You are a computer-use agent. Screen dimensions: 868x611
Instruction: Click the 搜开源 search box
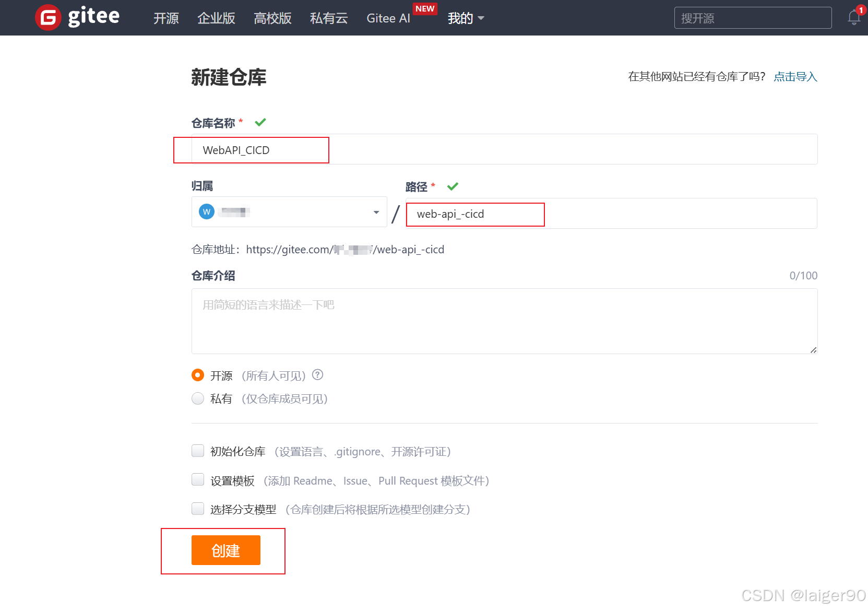tap(753, 18)
